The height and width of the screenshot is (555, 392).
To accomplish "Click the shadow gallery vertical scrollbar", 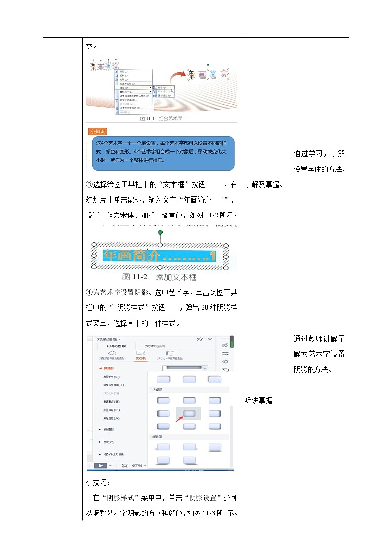I will pos(231,436).
